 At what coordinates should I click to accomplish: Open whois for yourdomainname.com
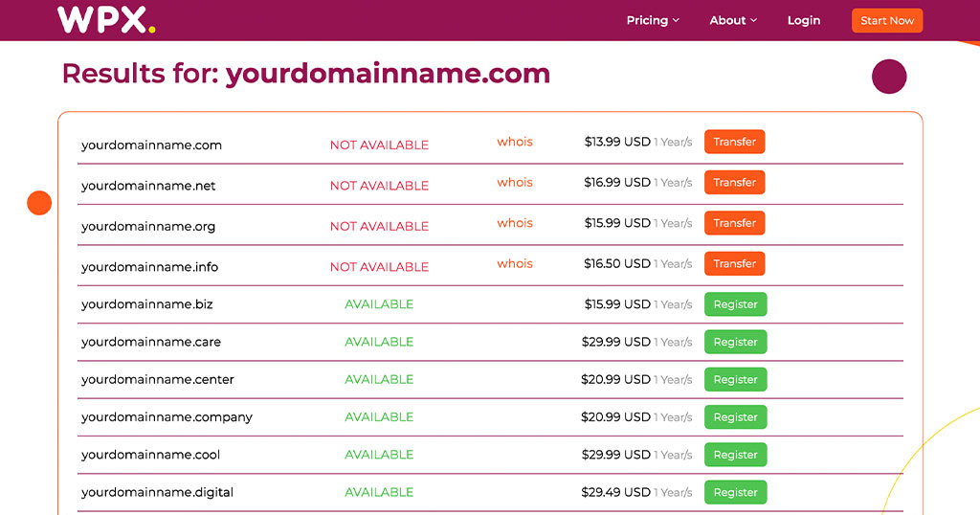point(515,142)
